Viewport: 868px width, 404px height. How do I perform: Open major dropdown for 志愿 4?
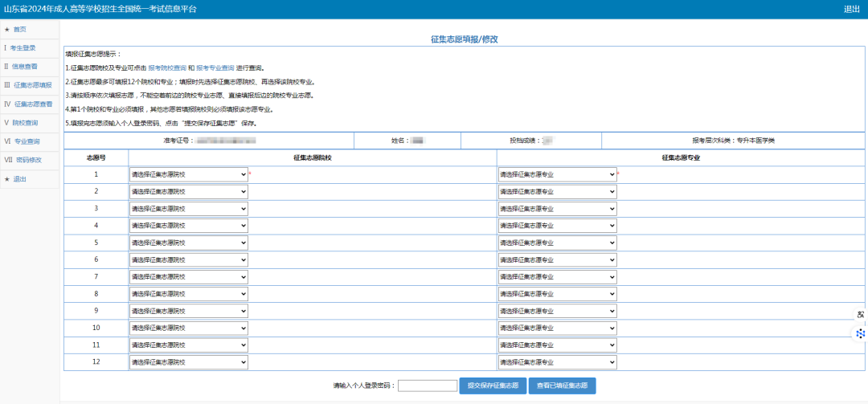557,226
